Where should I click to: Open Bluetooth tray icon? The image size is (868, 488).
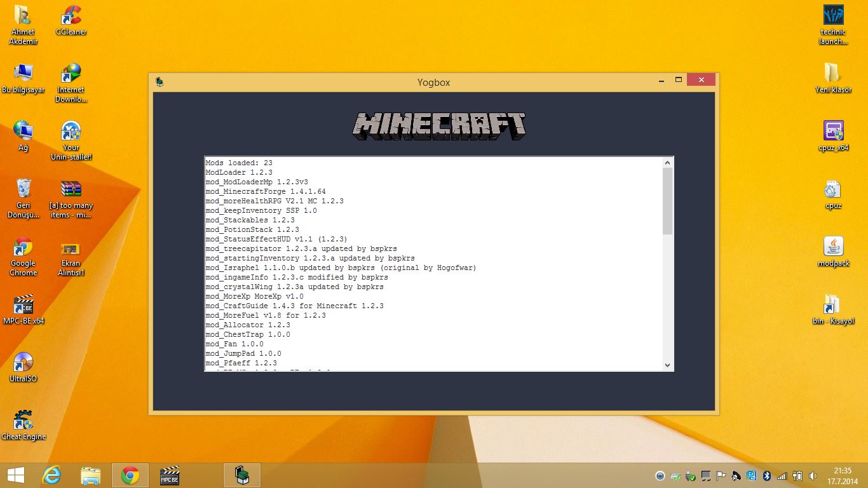tap(766, 476)
